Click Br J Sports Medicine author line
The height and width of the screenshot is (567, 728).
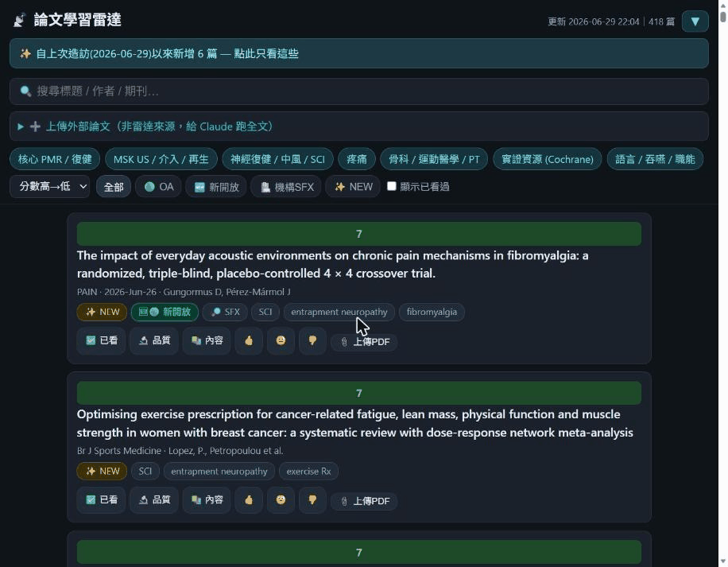(x=180, y=450)
